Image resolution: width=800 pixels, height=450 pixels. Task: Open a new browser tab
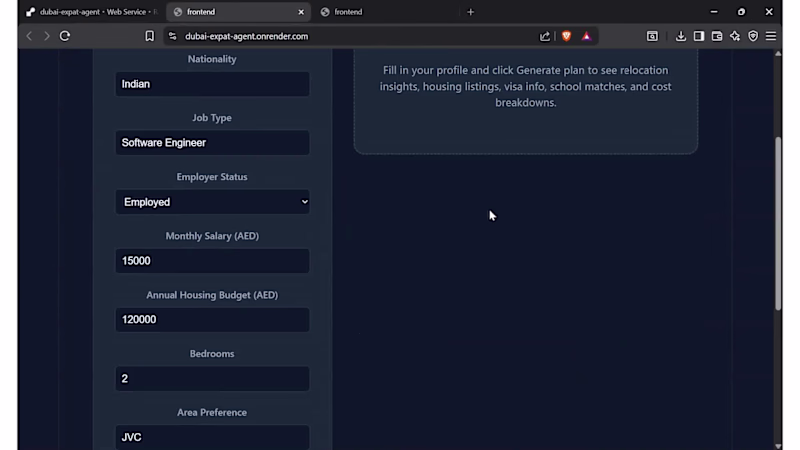click(x=470, y=12)
